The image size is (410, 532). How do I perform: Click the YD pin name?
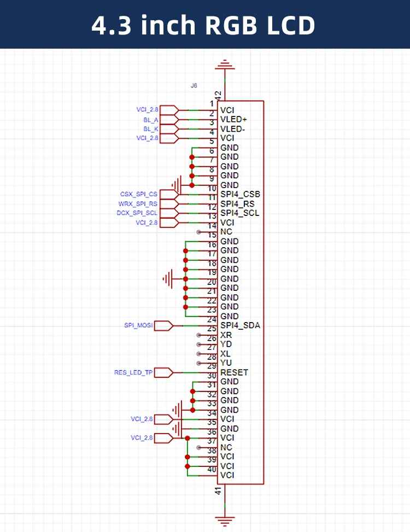tap(226, 344)
